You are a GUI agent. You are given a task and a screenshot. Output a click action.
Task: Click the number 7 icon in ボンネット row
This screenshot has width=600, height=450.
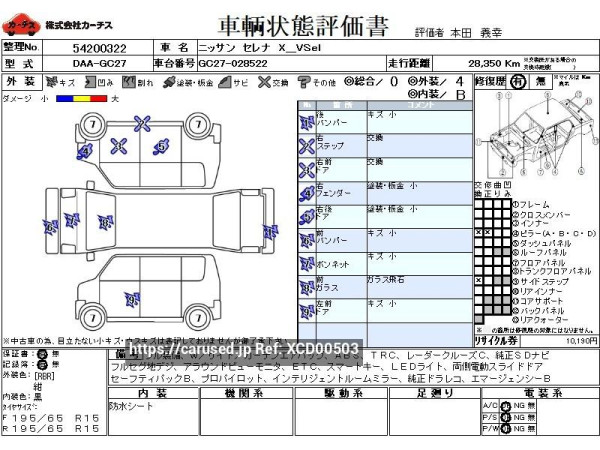click(x=307, y=264)
